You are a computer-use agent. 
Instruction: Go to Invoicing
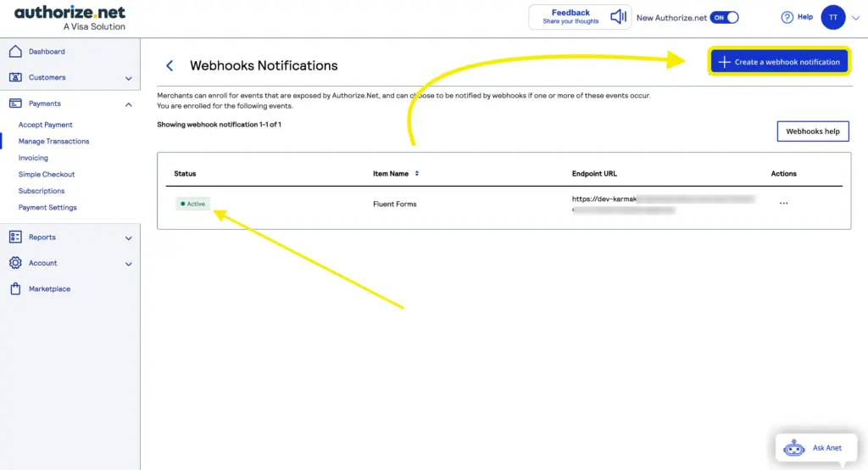point(33,158)
